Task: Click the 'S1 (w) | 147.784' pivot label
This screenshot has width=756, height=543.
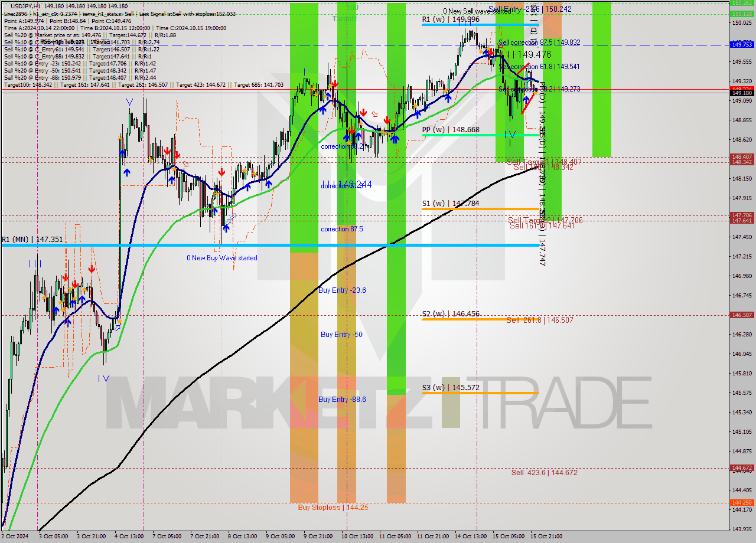Action: (451, 204)
